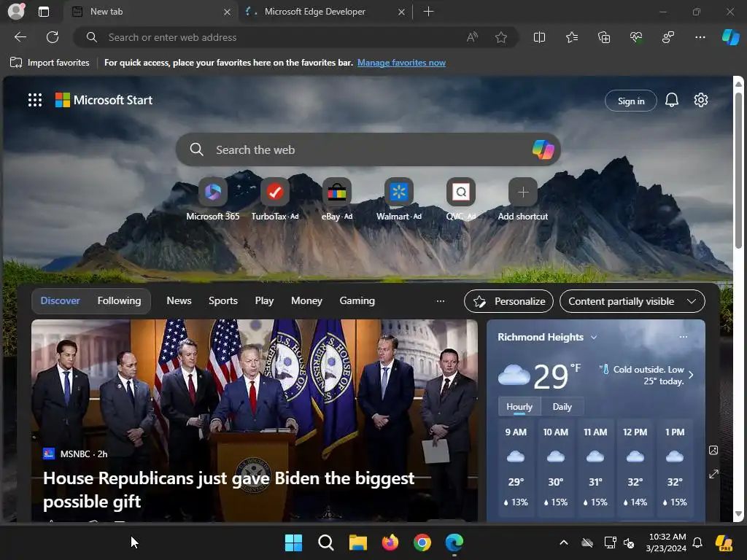Open House Republicans Biden gift headline
Image resolution: width=747 pixels, height=560 pixels.
click(x=228, y=489)
